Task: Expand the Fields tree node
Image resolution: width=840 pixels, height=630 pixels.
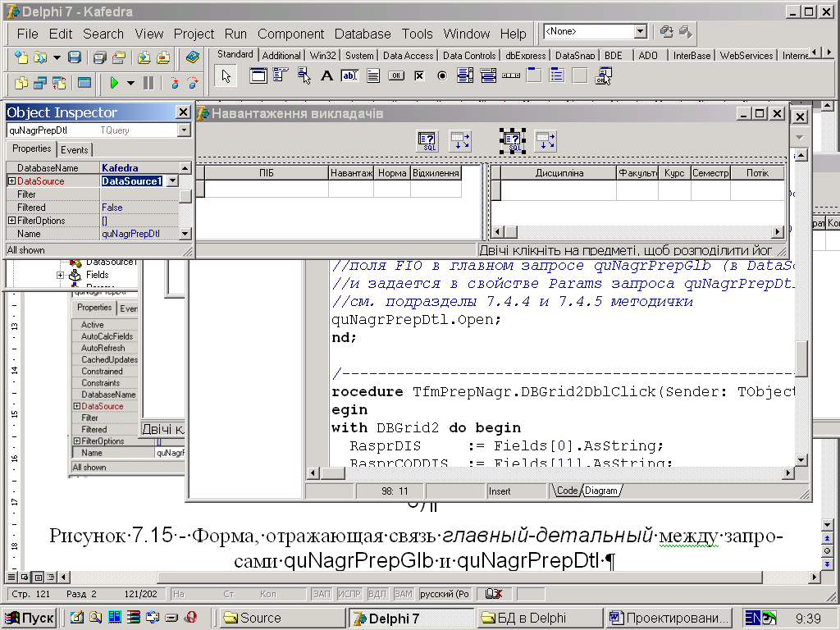Action: [60, 275]
